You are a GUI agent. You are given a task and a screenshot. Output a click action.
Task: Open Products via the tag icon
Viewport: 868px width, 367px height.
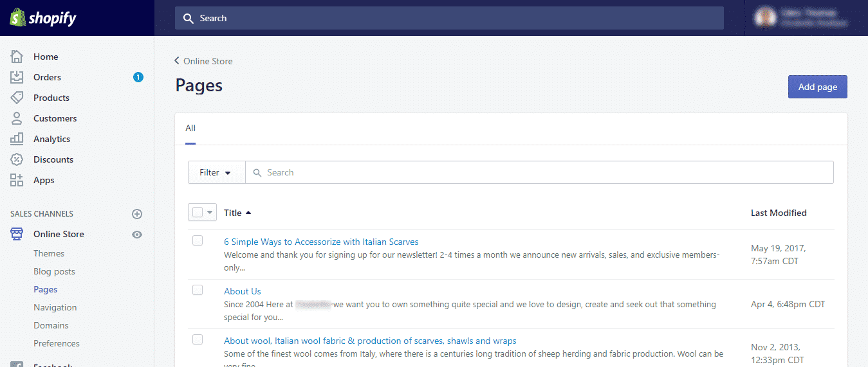pyautogui.click(x=17, y=98)
